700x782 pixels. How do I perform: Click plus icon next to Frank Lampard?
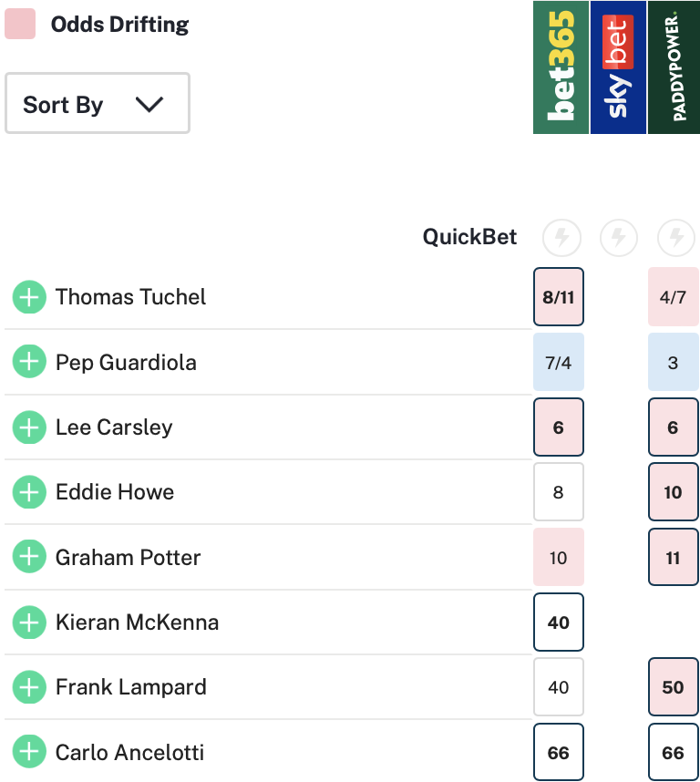pos(29,687)
